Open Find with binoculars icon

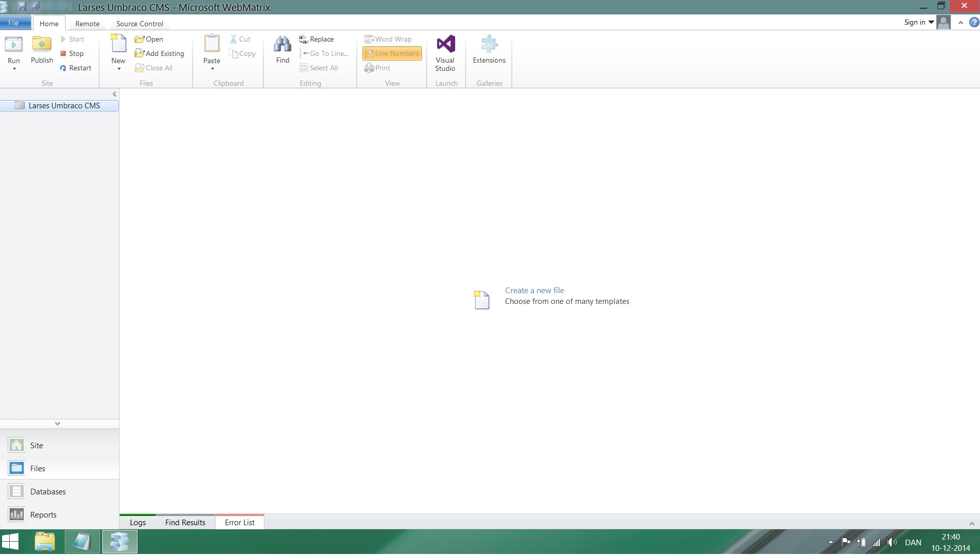point(282,44)
